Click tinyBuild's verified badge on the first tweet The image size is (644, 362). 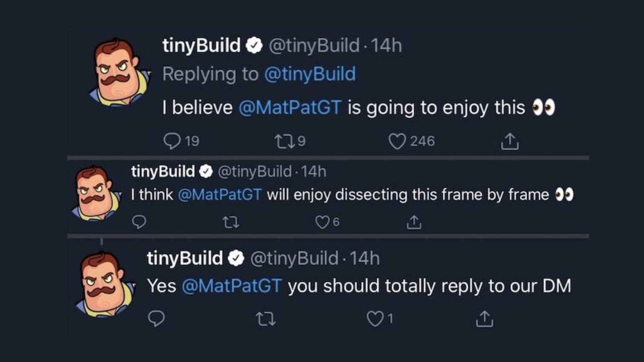click(x=253, y=45)
